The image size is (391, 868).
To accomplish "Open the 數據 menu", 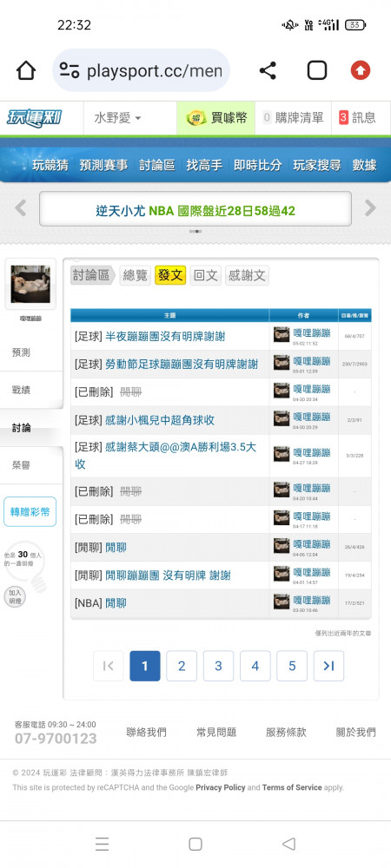I will point(364,165).
